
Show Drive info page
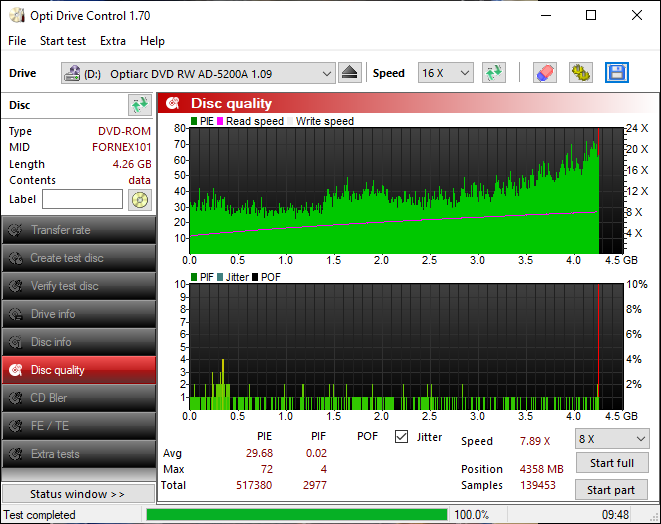point(79,314)
